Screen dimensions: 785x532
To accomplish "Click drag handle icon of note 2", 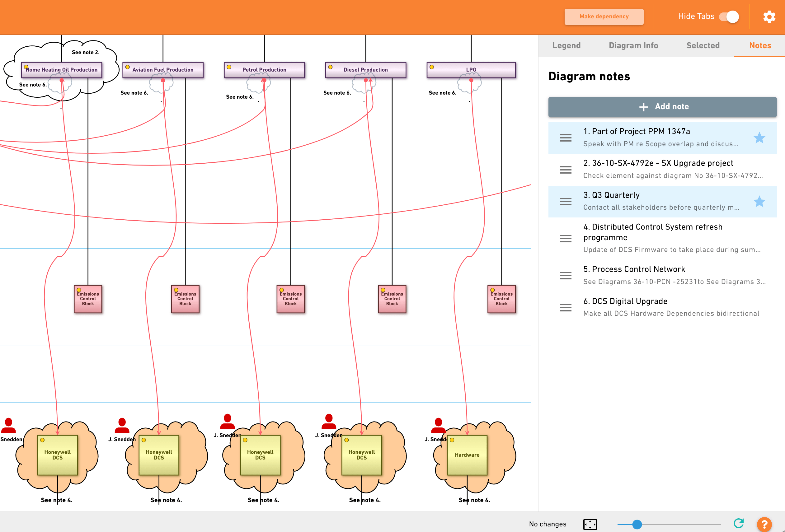I will [x=566, y=170].
